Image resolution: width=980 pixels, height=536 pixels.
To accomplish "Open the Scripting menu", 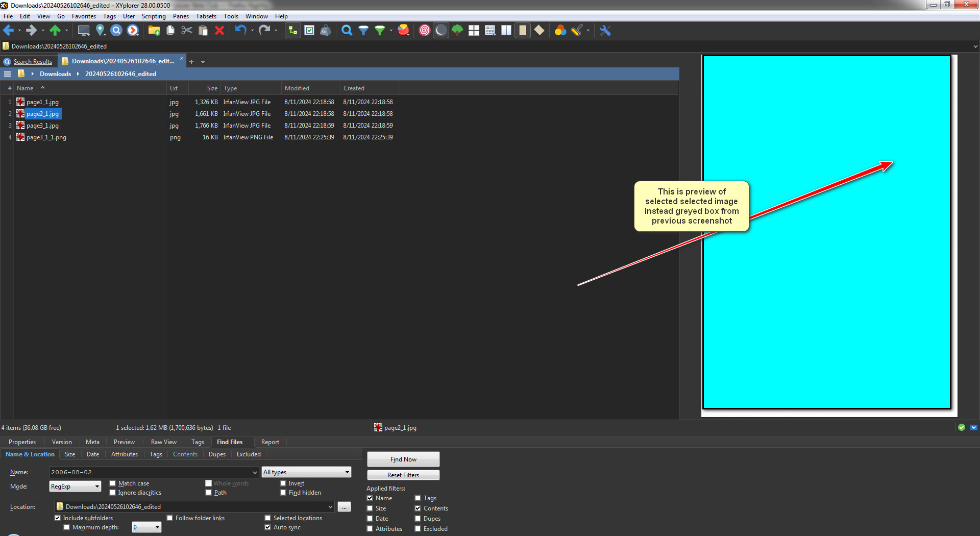I will pyautogui.click(x=154, y=16).
